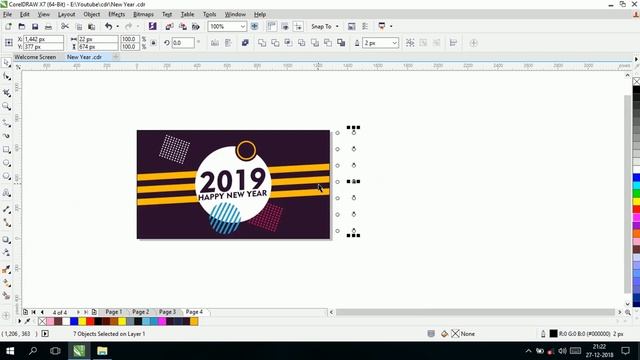Expand the application launcher dropdown arrow
640x360 pixels.
pyautogui.click(x=391, y=27)
